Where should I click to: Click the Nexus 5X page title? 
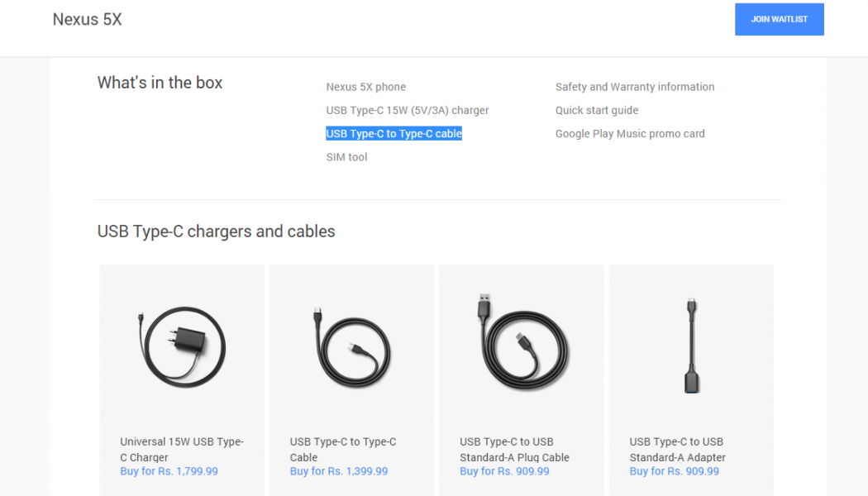87,19
